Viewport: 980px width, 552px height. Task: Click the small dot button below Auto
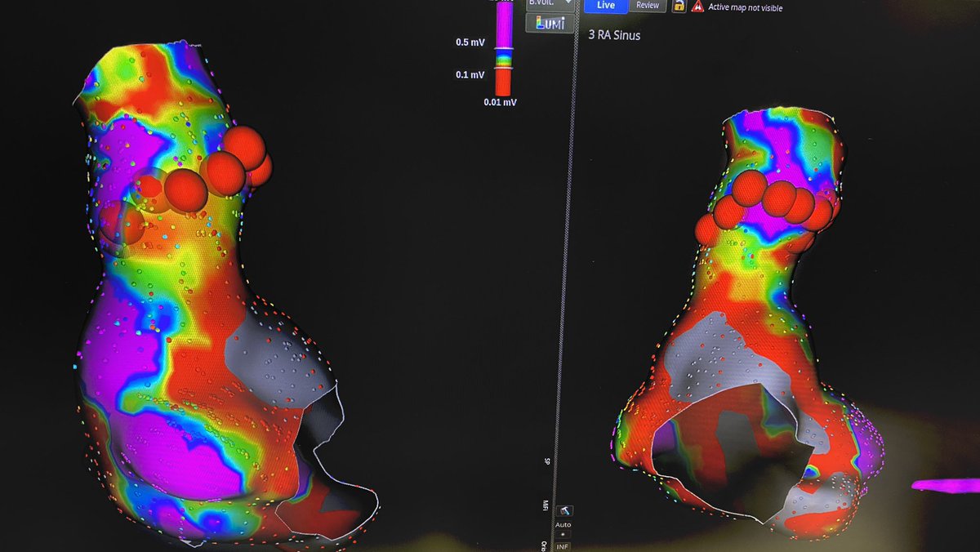pyautogui.click(x=563, y=535)
